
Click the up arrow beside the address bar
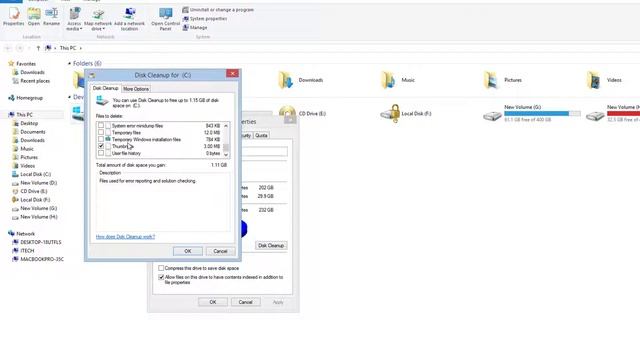38,48
